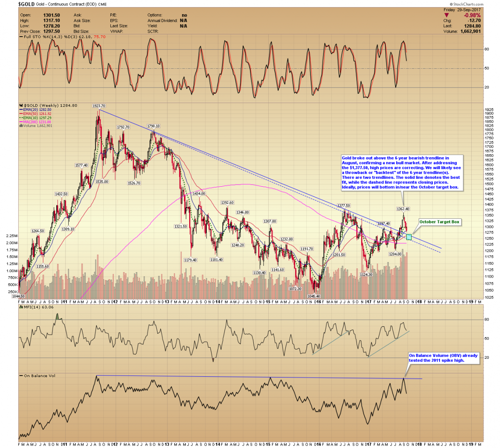Select the $GOLD ticker symbol title
This screenshot has width=500, height=448.
click(27, 4)
